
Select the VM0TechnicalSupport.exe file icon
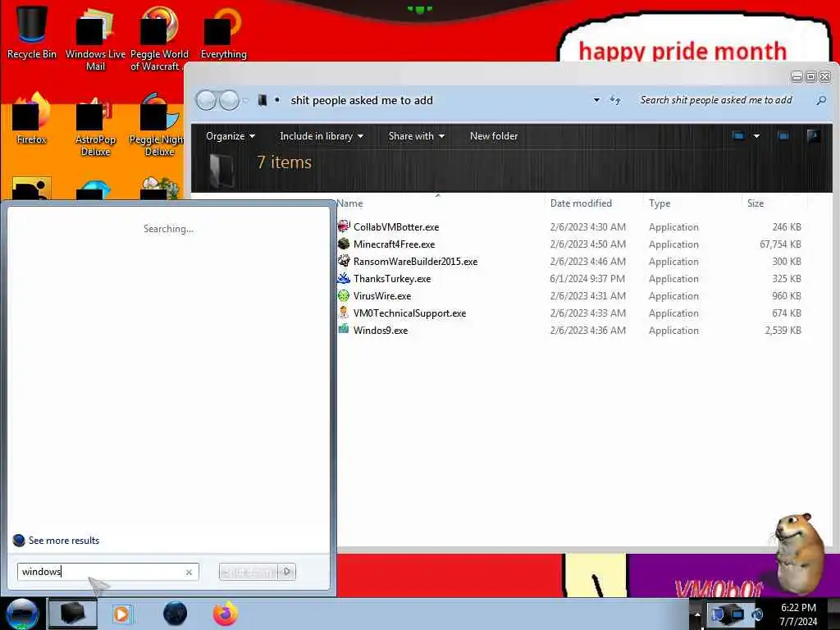point(344,313)
